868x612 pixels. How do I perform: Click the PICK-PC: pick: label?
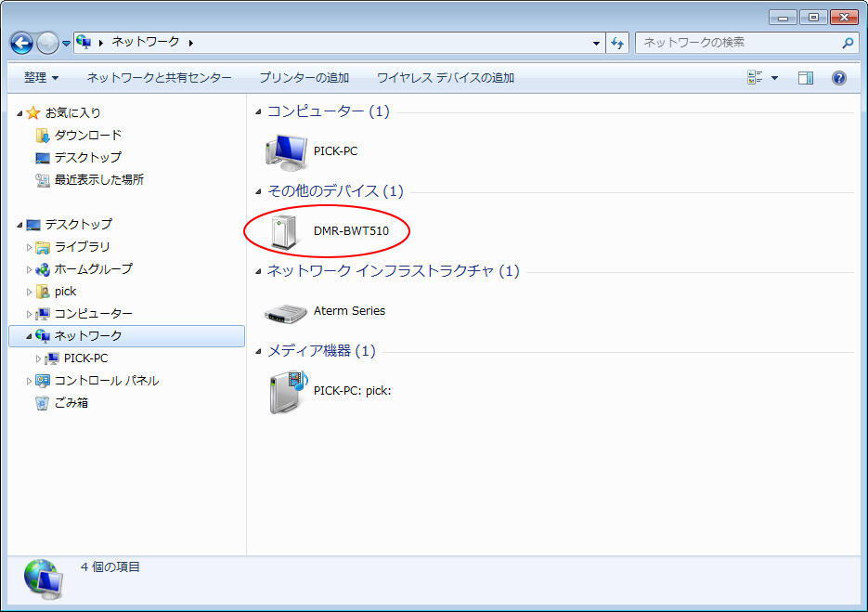pos(352,390)
